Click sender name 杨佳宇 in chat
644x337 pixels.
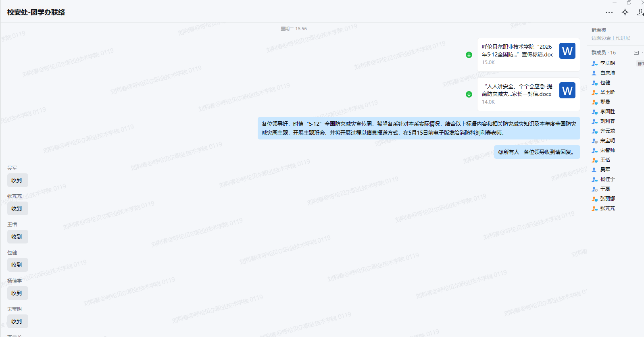coord(15,281)
